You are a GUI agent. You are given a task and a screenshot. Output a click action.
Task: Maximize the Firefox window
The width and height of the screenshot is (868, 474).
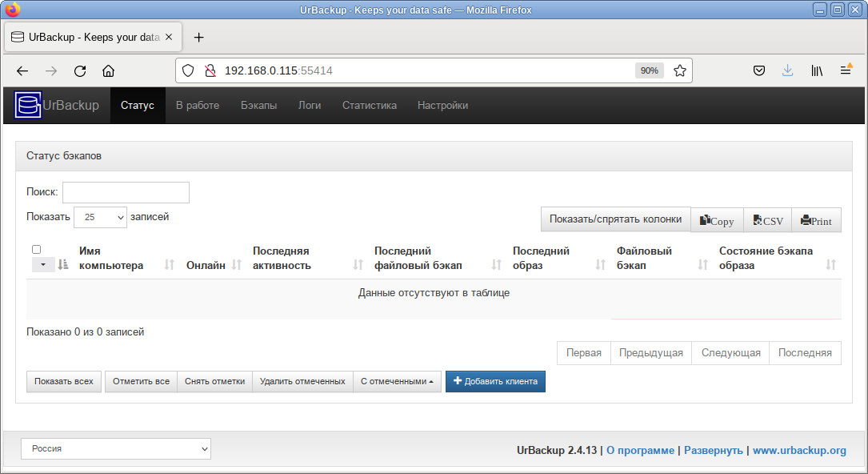pos(838,10)
